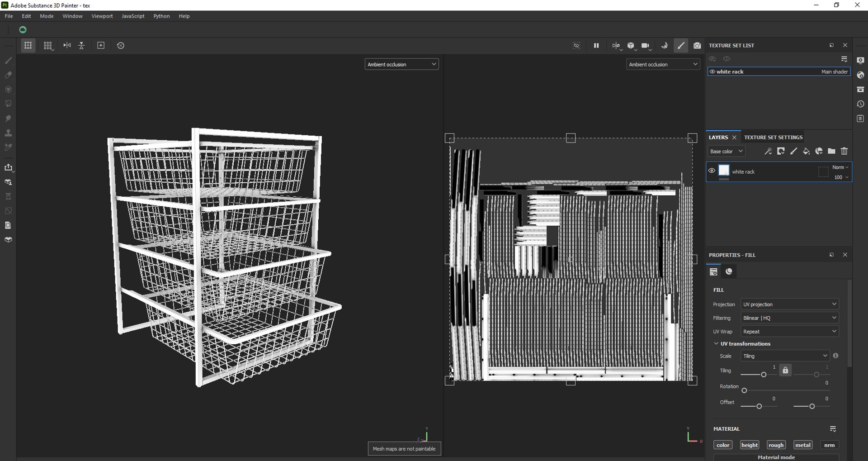Pause the viewport rendering
This screenshot has height=461, width=868.
coord(596,45)
